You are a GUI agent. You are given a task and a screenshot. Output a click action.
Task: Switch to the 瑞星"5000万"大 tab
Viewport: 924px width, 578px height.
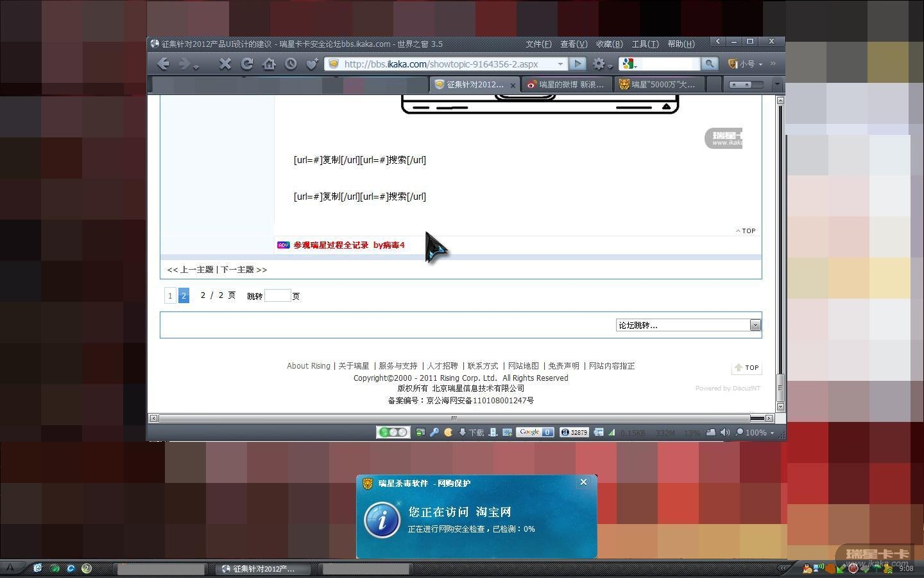coord(658,84)
